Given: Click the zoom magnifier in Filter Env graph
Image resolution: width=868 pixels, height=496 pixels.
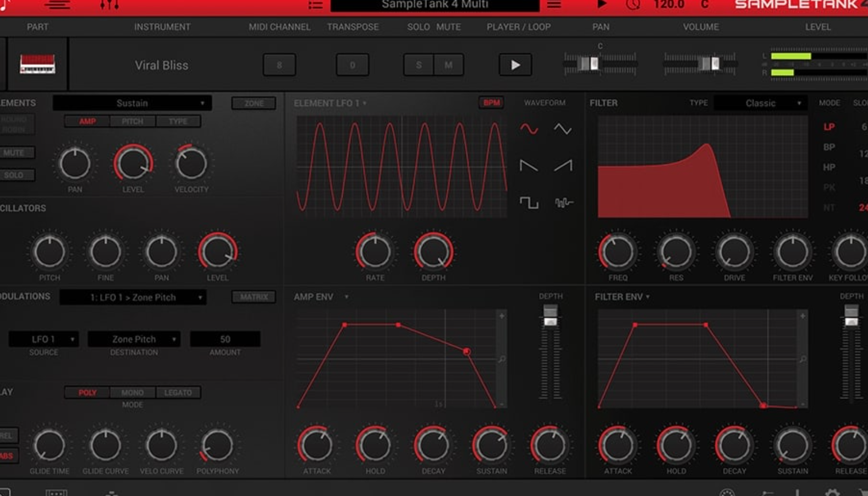Looking at the screenshot, I should (x=803, y=359).
